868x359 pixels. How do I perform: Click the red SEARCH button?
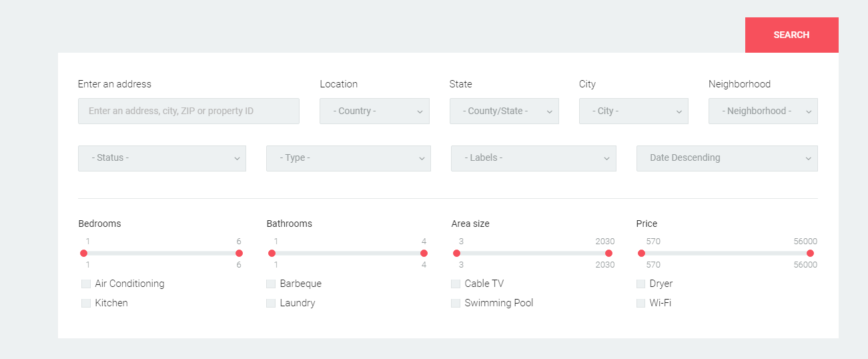coord(791,35)
